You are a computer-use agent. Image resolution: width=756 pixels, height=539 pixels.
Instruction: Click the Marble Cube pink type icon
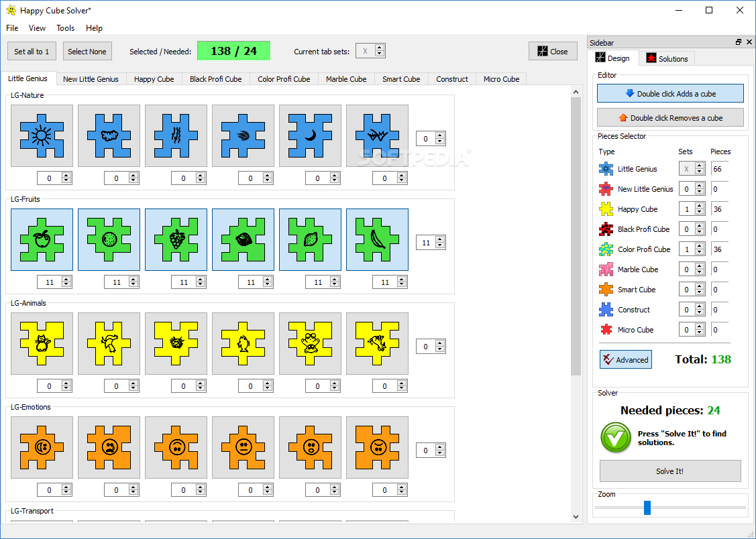pos(606,269)
